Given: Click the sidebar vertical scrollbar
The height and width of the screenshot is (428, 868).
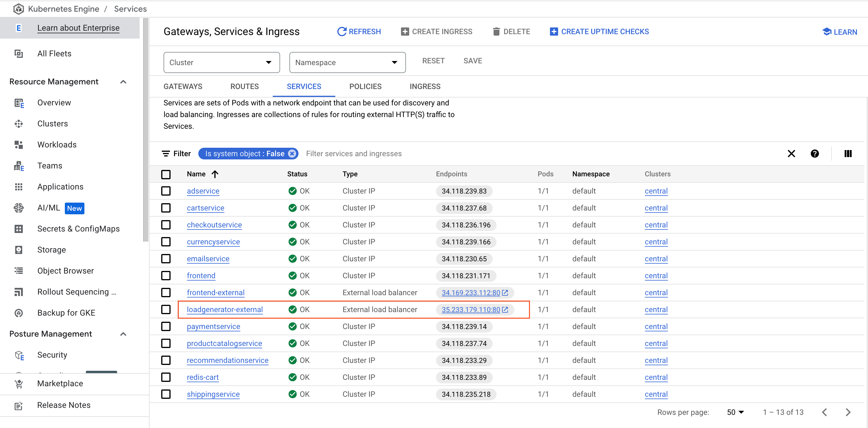Looking at the screenshot, I should pyautogui.click(x=145, y=130).
